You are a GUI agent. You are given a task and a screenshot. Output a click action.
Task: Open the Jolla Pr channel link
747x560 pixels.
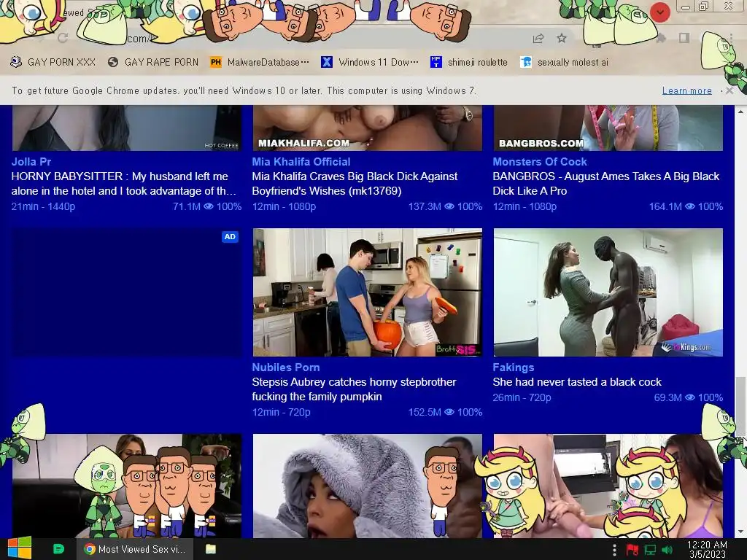pyautogui.click(x=31, y=161)
